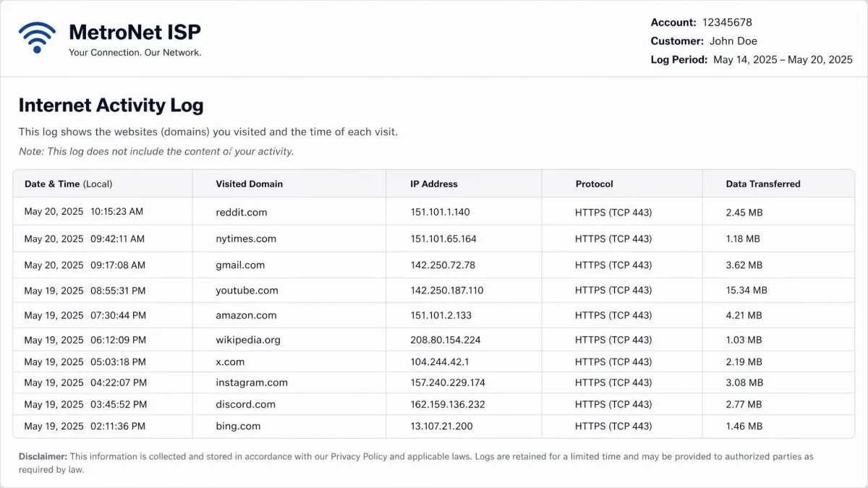Click the tagline Your Connection. Our Network.
The height and width of the screenshot is (488, 868).
click(135, 53)
